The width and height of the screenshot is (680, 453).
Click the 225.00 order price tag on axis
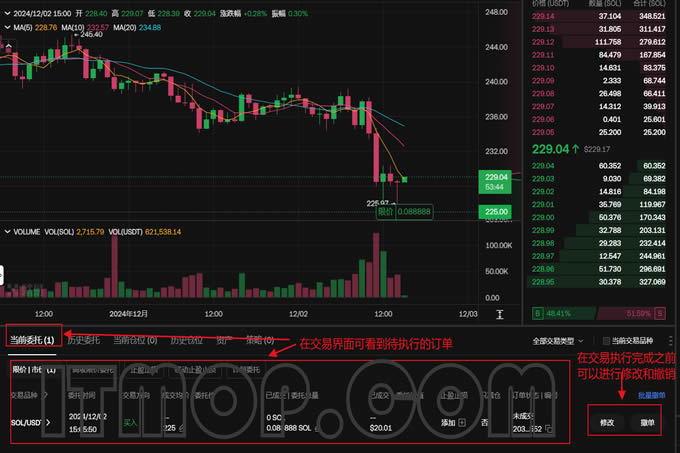(x=497, y=212)
